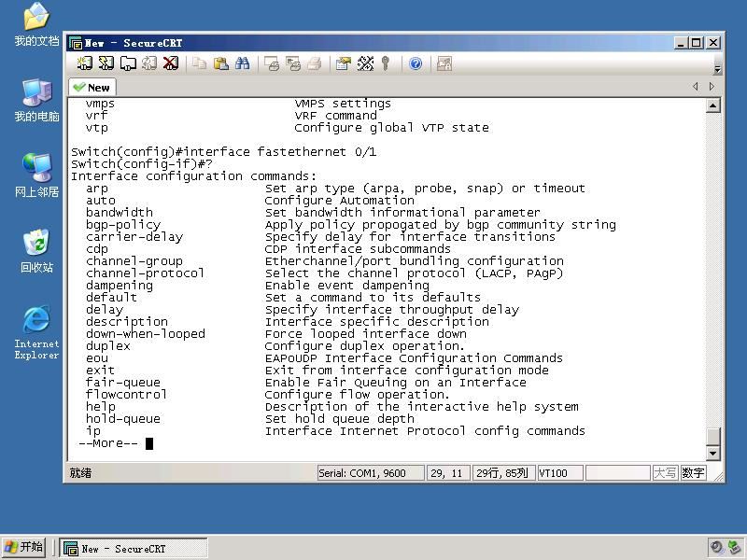Click the 'bandwidth' command text
747x560 pixels.
click(x=120, y=213)
